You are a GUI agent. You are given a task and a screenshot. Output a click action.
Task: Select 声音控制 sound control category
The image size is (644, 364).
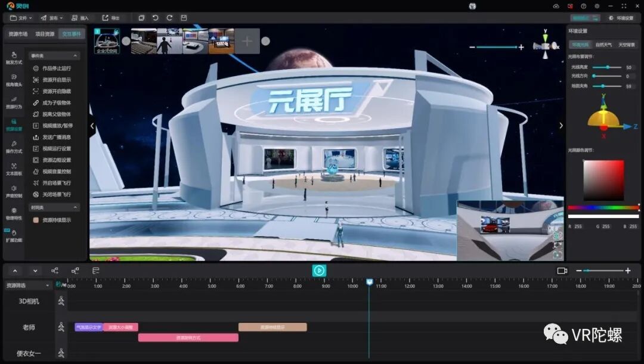click(x=14, y=191)
